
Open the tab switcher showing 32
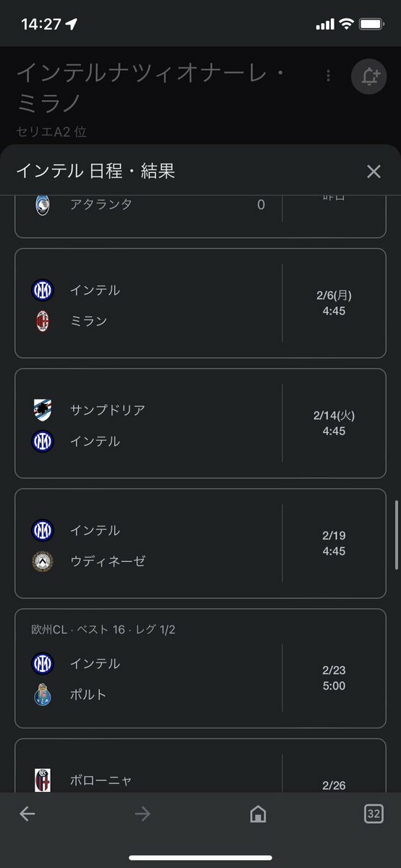(374, 814)
